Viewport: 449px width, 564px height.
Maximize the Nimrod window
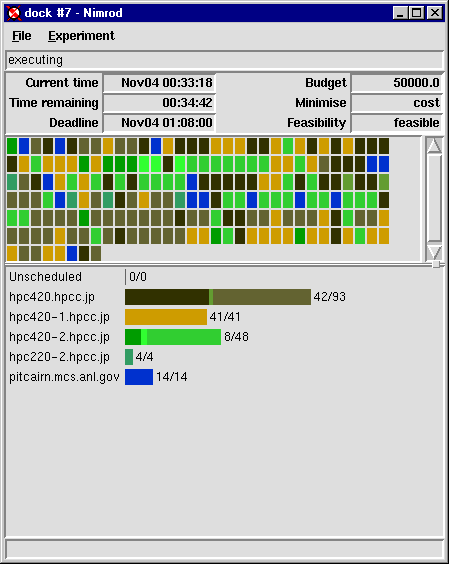point(417,13)
